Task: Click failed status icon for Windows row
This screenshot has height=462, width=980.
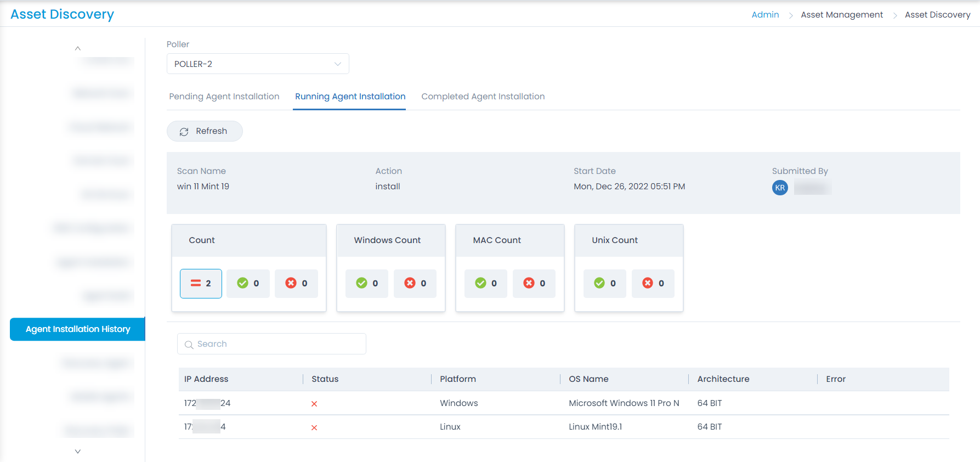Action: coord(314,404)
